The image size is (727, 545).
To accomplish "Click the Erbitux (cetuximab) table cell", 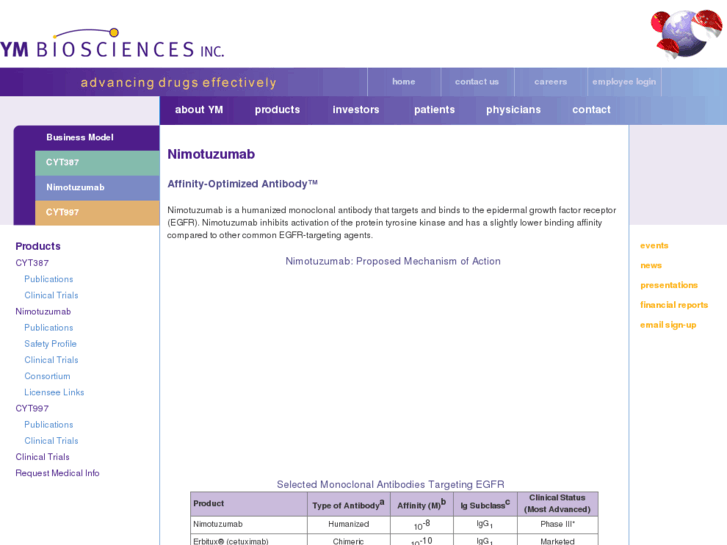I will (x=249, y=540).
